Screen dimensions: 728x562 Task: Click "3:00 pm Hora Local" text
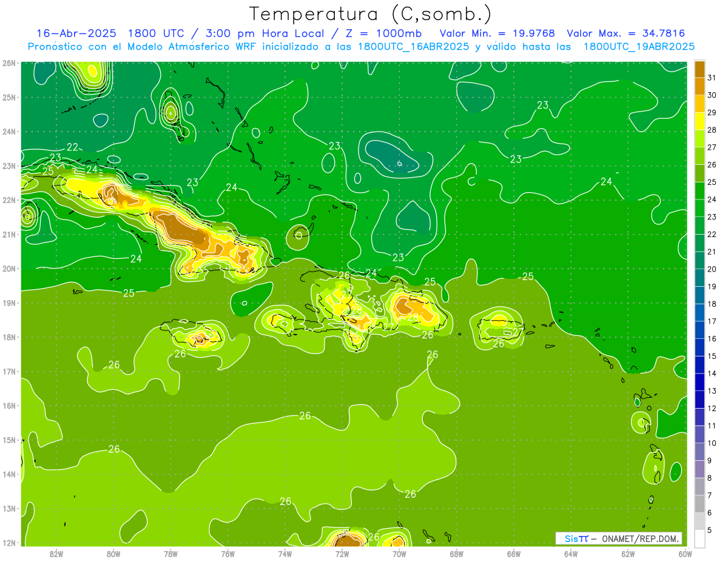click(266, 33)
